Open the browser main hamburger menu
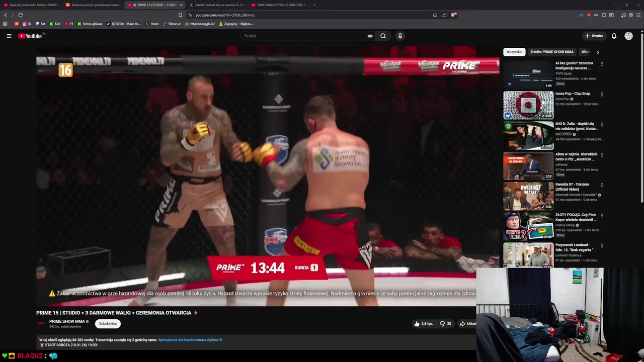The width and height of the screenshot is (644, 362). (x=638, y=15)
